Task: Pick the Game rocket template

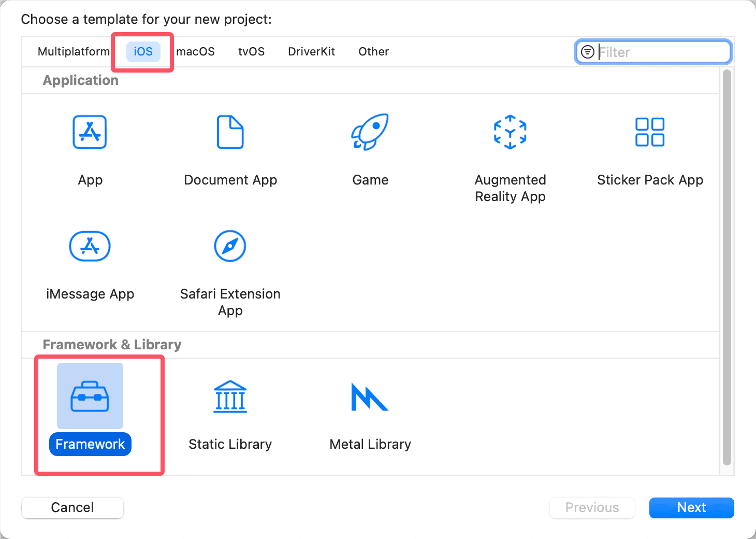Action: click(370, 133)
